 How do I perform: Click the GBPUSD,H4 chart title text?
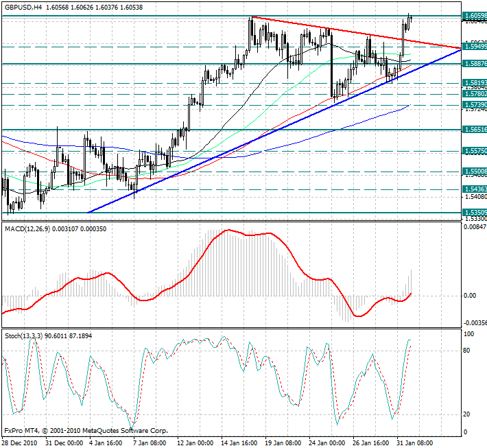[23, 7]
